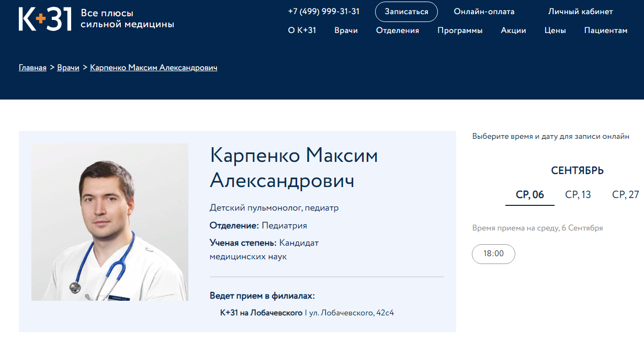
Task: Choose the СР, 27 date tab
Action: coord(625,195)
